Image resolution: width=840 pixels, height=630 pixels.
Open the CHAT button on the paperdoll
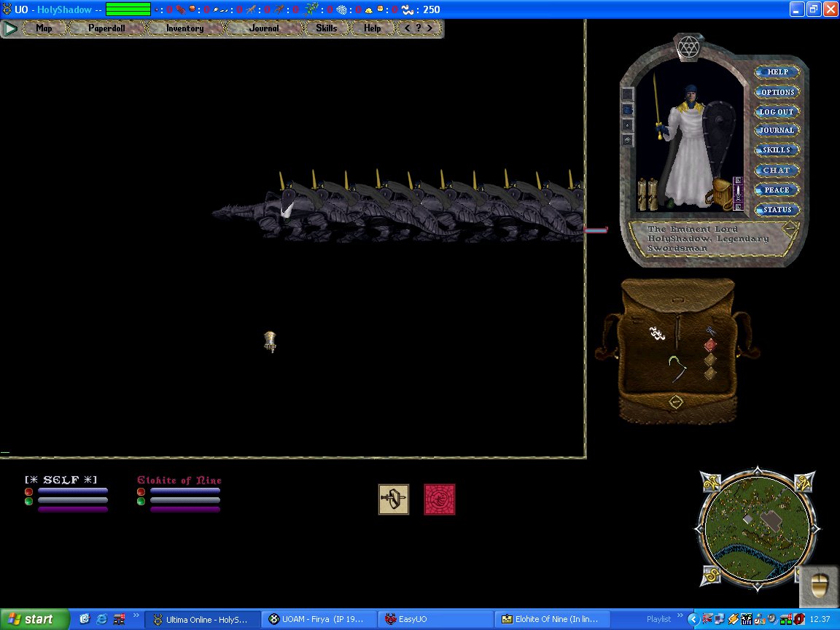[777, 171]
